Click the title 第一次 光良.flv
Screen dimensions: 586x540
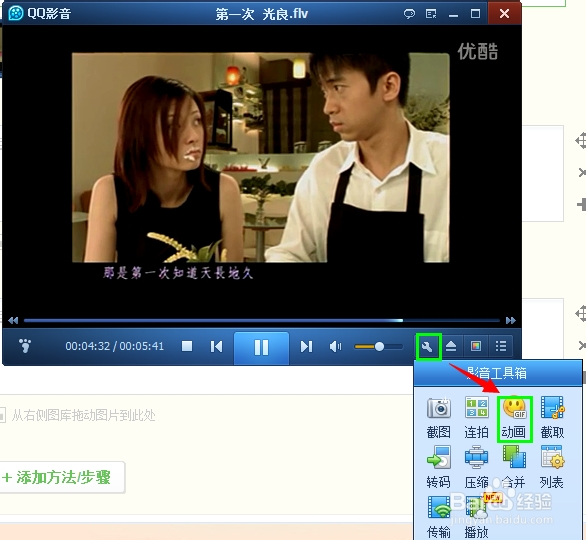(262, 14)
